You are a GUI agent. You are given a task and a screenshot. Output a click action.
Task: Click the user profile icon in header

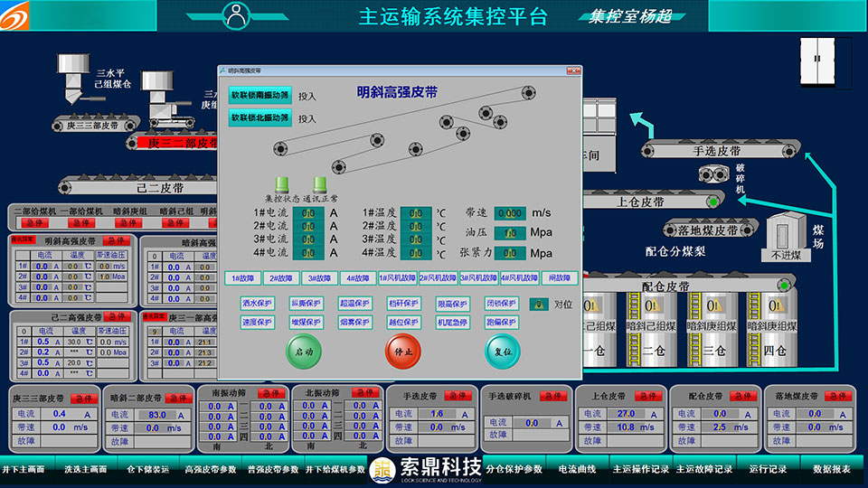tap(237, 15)
